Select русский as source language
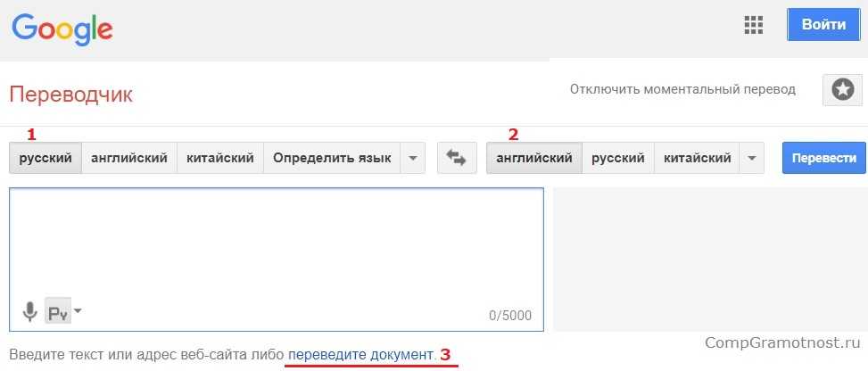This screenshot has height=371, width=868. click(x=45, y=158)
